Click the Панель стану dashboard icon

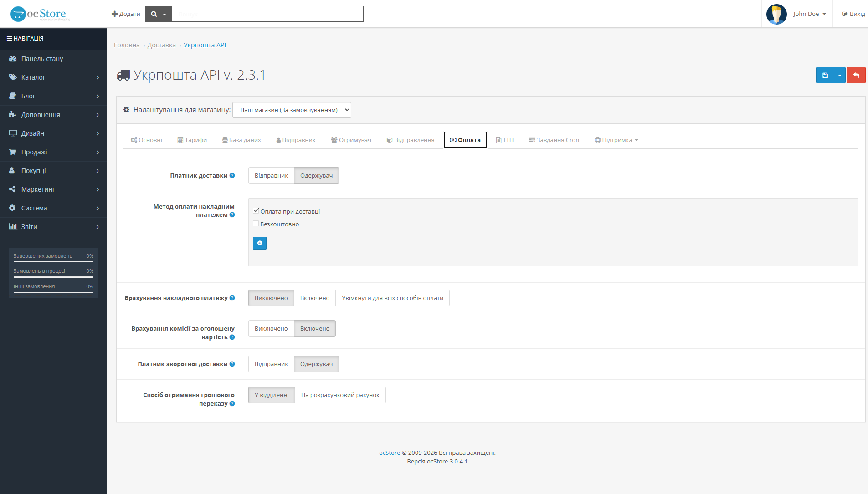click(x=13, y=59)
